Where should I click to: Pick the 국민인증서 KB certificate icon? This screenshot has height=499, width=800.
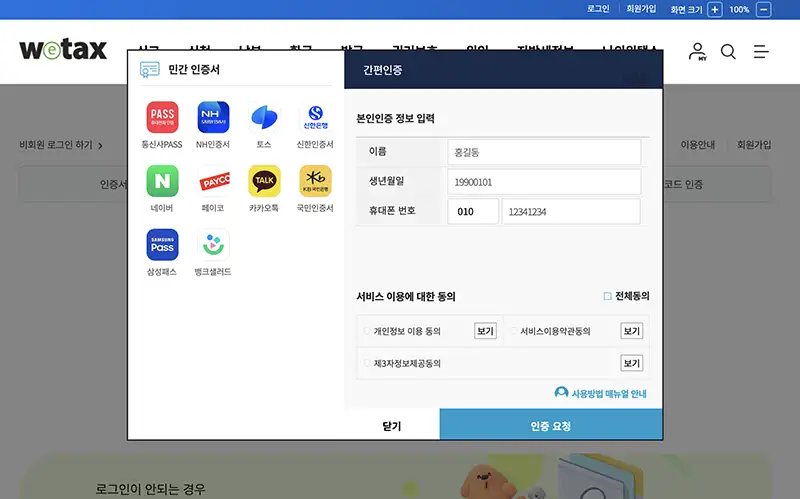click(x=315, y=181)
